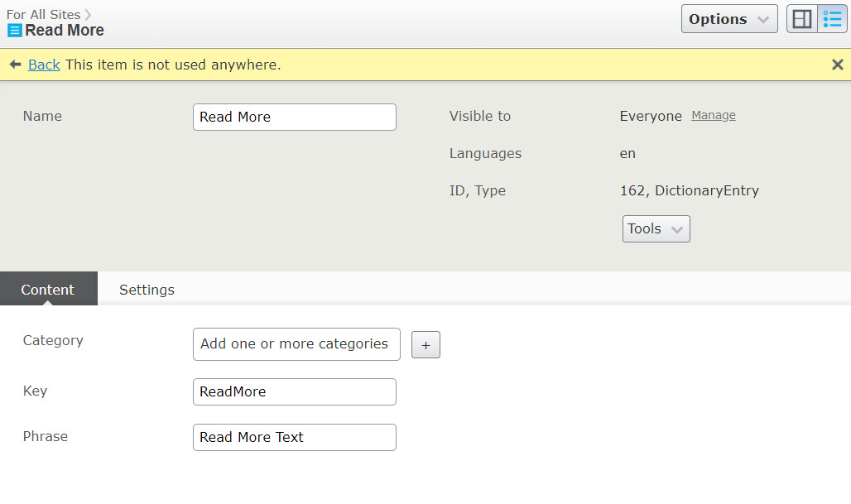This screenshot has height=504, width=851.
Task: Click the split panel view icon
Action: [802, 19]
